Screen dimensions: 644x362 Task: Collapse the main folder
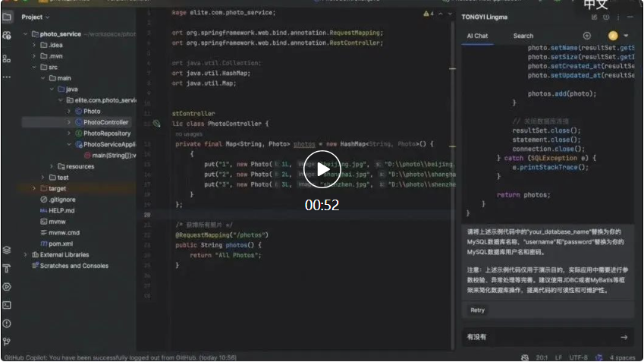pyautogui.click(x=42, y=78)
